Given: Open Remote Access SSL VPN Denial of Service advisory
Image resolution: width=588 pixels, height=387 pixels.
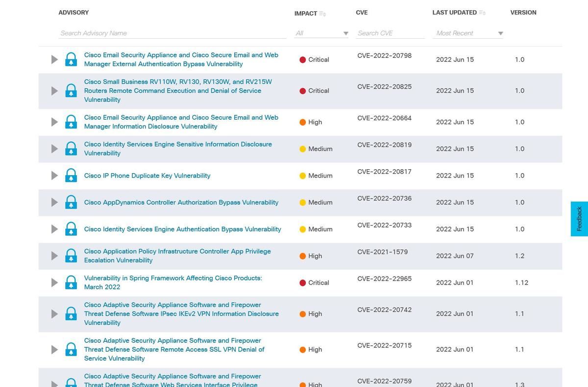Looking at the screenshot, I should click(x=174, y=349).
